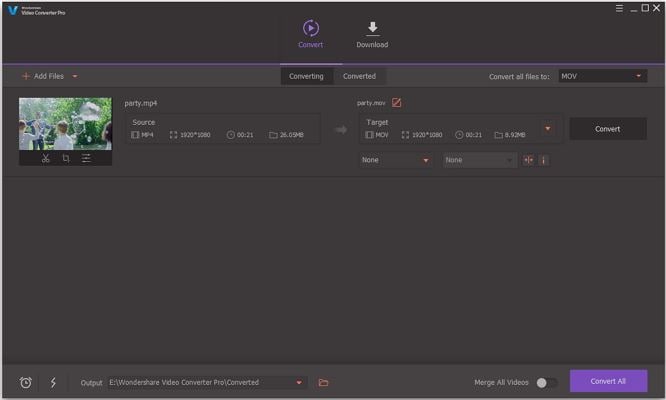Click the lightning high-speed conversion icon

pyautogui.click(x=52, y=382)
